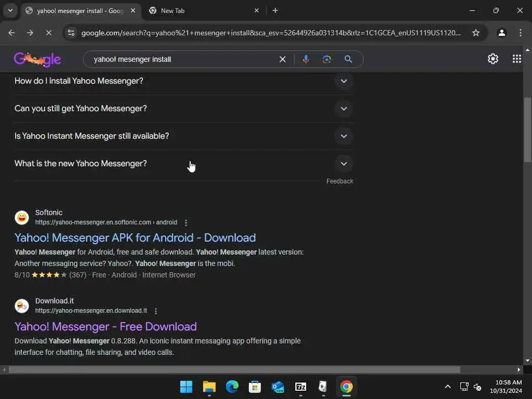Stop loading the current page
The width and height of the screenshot is (532, 399).
49,33
